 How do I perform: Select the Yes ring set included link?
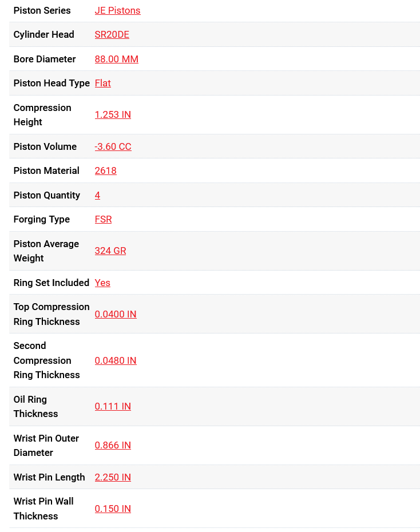(x=102, y=283)
